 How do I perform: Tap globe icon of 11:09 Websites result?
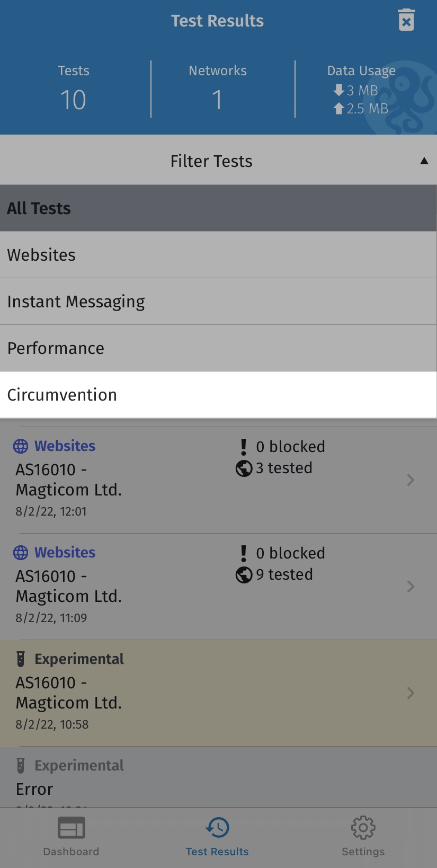pyautogui.click(x=21, y=553)
